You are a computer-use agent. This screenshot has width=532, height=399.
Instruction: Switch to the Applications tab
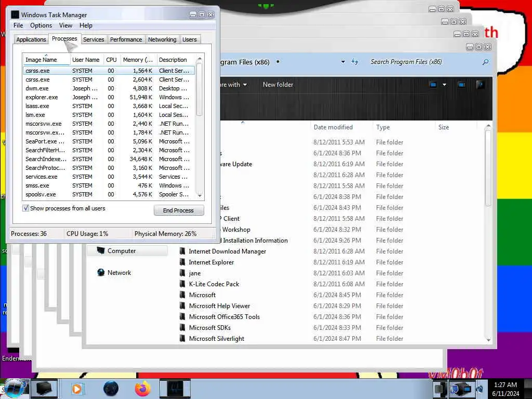click(x=31, y=39)
